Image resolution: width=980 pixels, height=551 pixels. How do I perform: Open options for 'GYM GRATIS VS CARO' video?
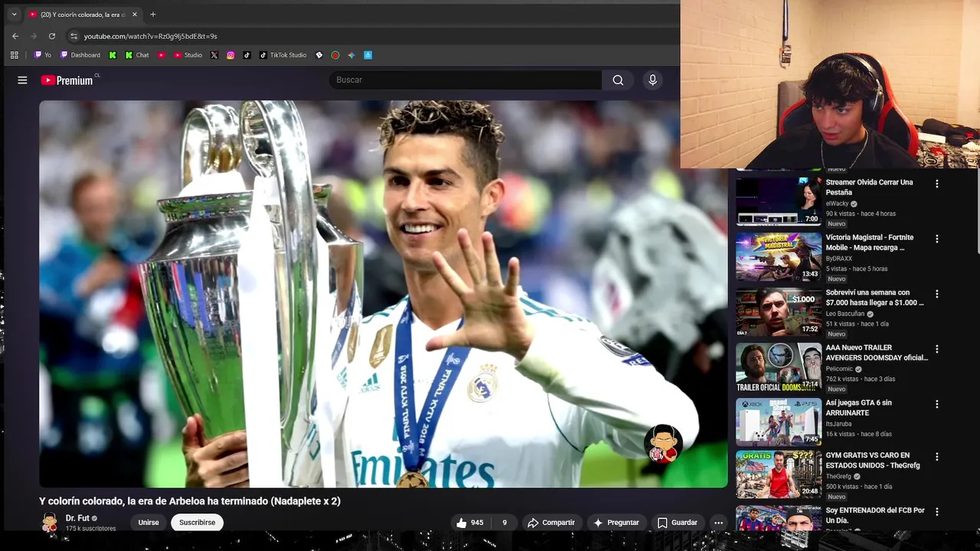pos(936,457)
